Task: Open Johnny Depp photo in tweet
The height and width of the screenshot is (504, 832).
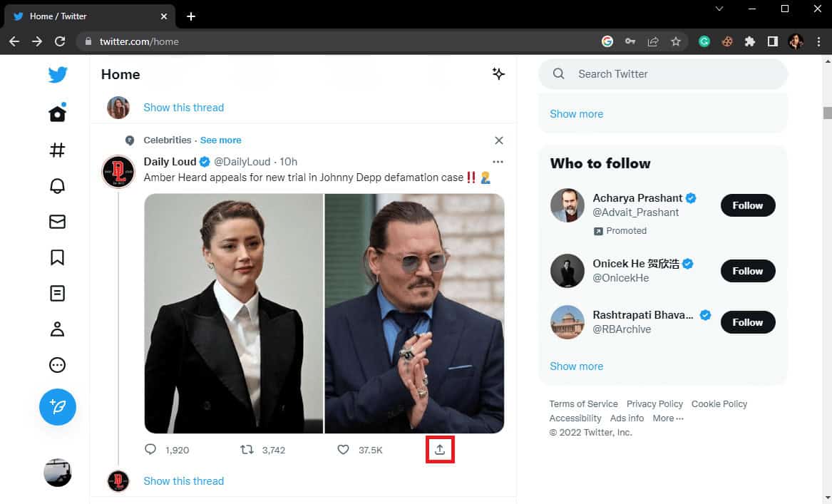Action: pyautogui.click(x=414, y=314)
